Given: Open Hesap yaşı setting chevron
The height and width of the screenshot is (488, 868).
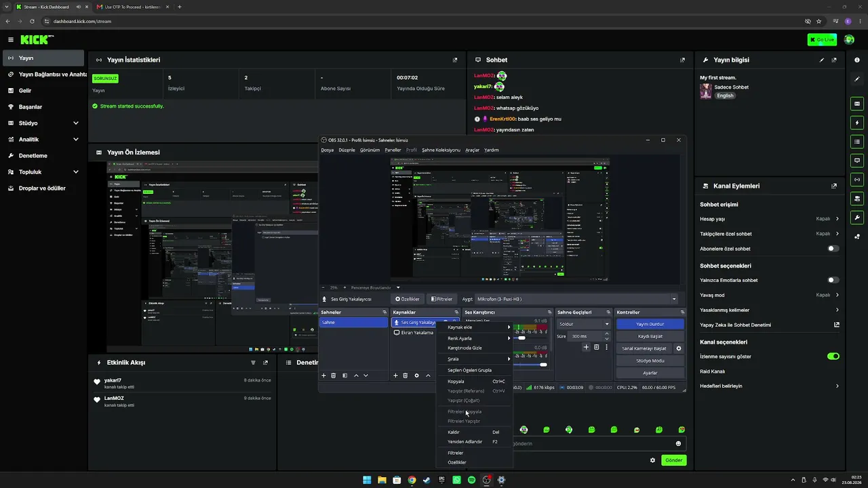Looking at the screenshot, I should (837, 219).
